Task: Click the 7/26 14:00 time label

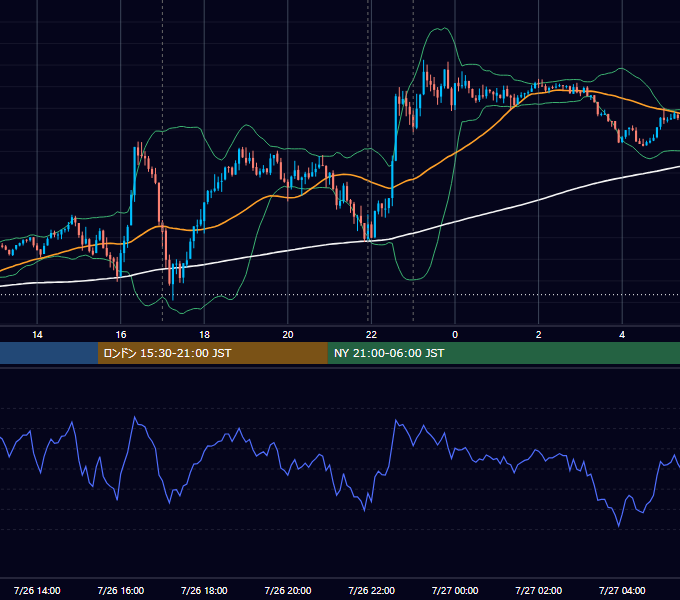Action: (x=37, y=590)
